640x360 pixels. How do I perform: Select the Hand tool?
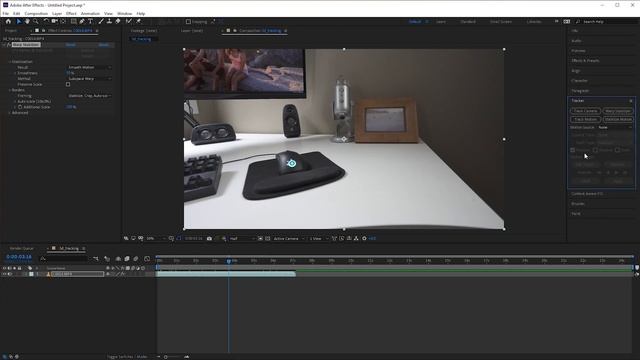tap(27, 21)
